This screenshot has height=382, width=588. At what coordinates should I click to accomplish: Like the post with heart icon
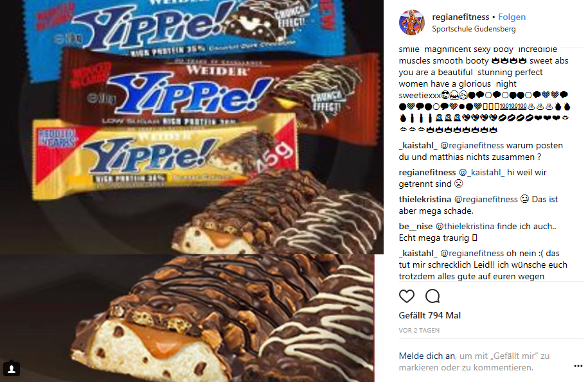407,296
